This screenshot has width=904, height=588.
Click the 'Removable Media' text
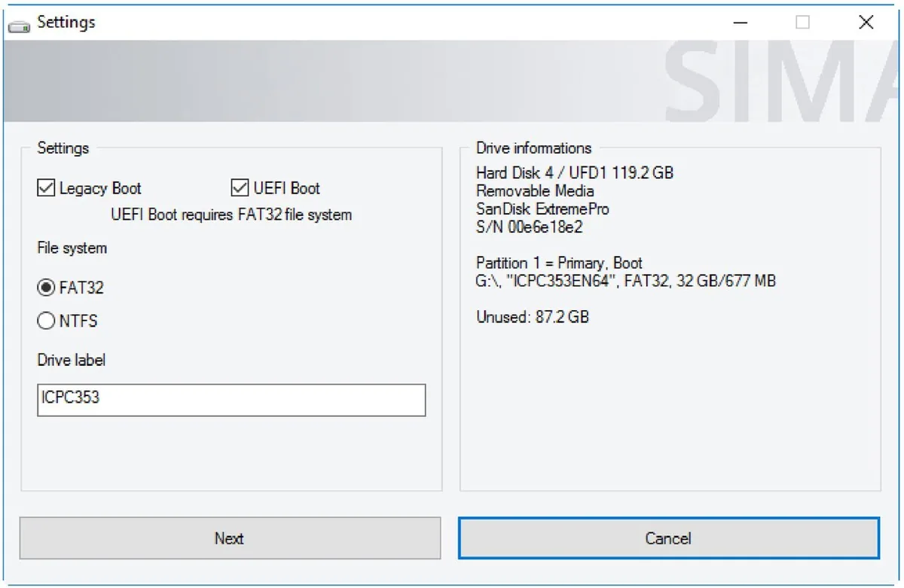coord(535,191)
